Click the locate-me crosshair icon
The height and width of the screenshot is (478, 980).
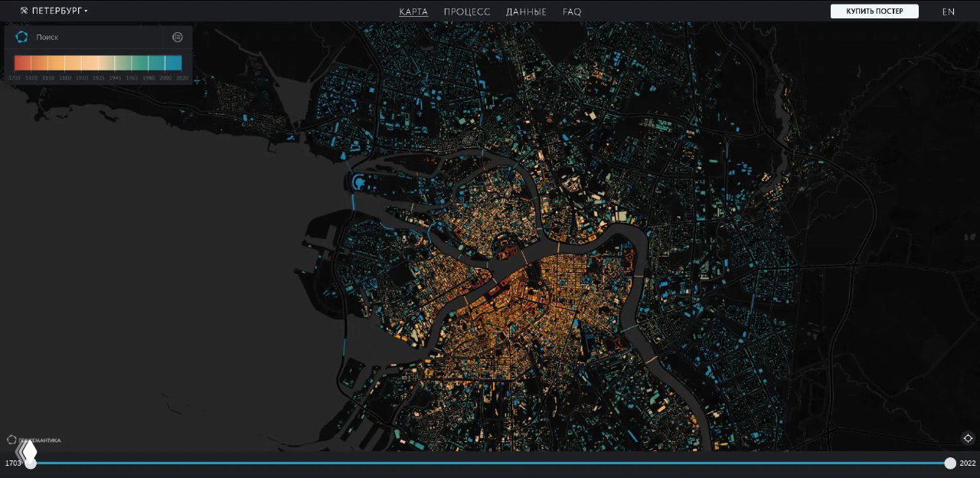coord(968,438)
